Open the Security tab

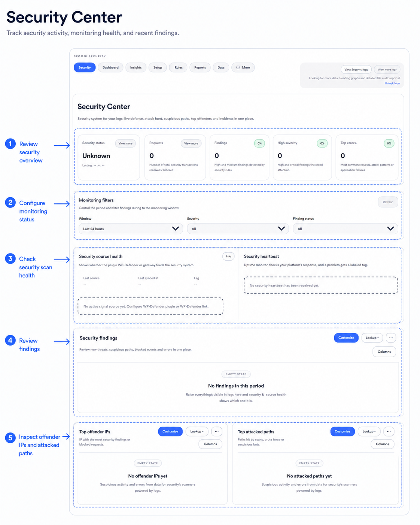click(x=85, y=67)
